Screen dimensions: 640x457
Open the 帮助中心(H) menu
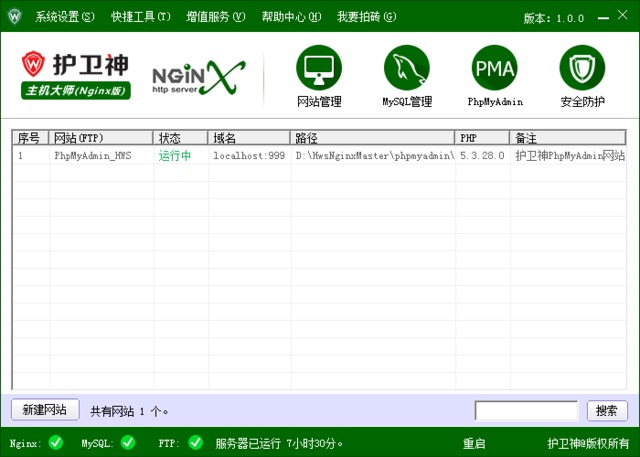coord(291,17)
